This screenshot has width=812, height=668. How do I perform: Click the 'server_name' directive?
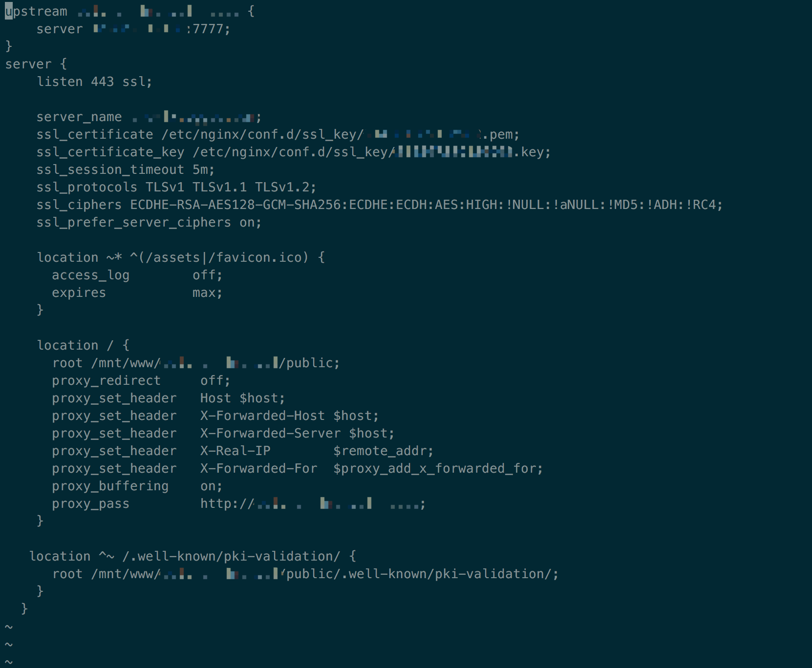(79, 117)
